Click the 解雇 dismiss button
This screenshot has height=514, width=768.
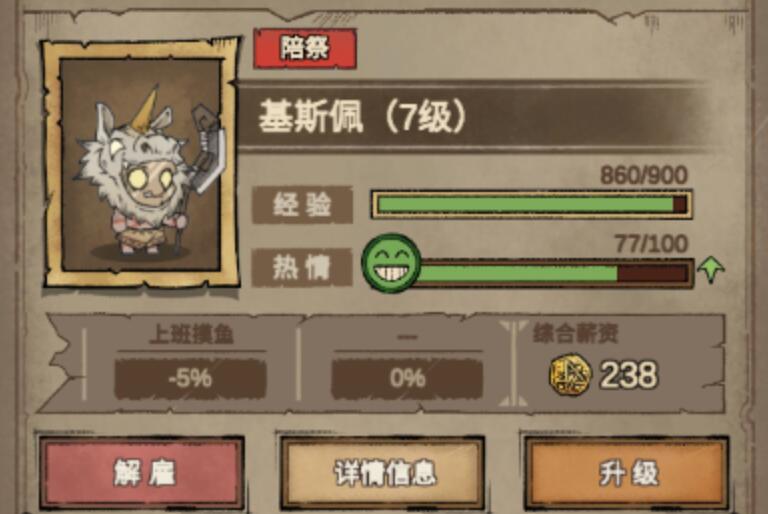click(x=142, y=473)
